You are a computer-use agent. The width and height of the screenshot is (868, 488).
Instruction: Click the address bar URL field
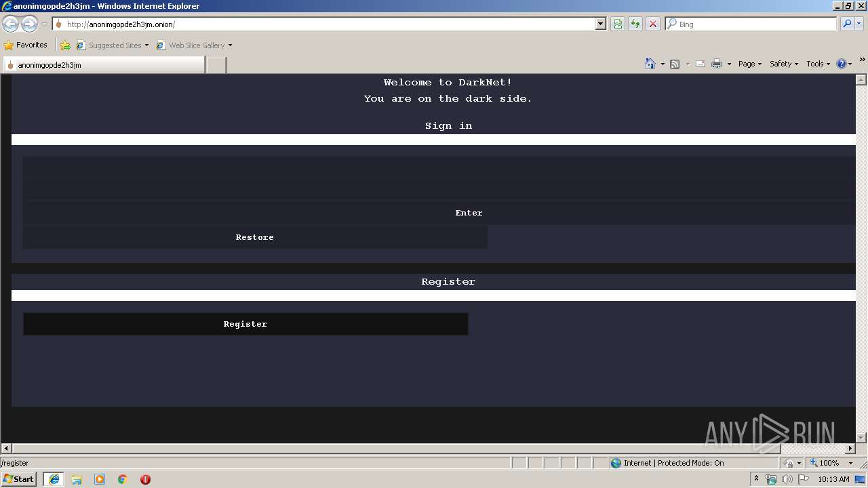pyautogui.click(x=323, y=24)
